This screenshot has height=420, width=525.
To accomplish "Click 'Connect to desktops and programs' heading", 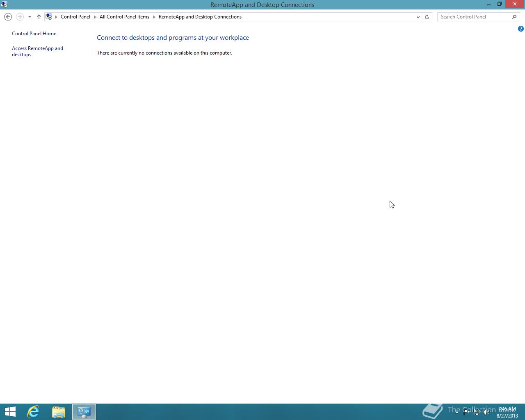I will [x=173, y=37].
